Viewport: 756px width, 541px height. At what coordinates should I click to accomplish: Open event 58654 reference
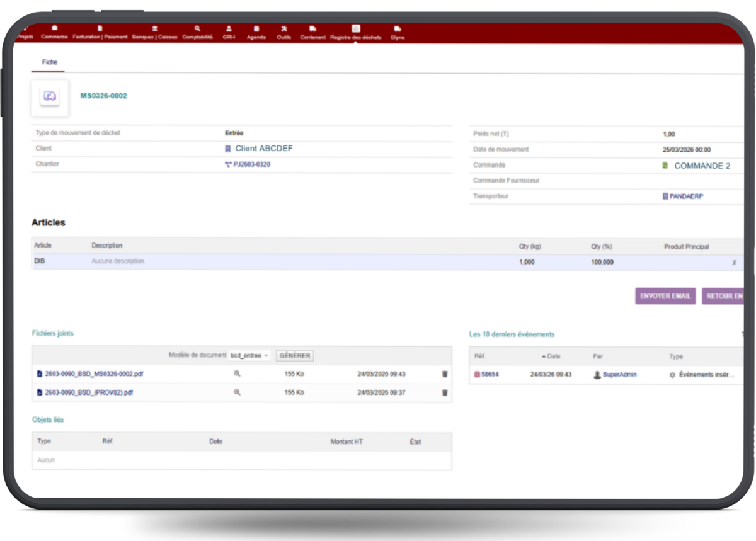click(490, 374)
